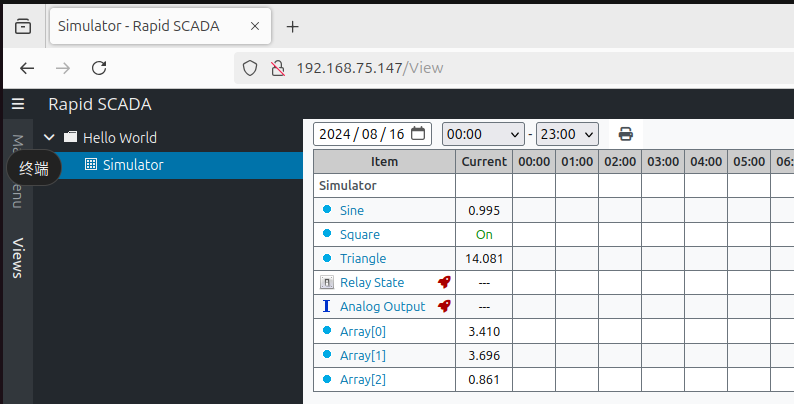794x404 pixels.
Task: Click the Rapid SCADA title
Action: click(100, 104)
